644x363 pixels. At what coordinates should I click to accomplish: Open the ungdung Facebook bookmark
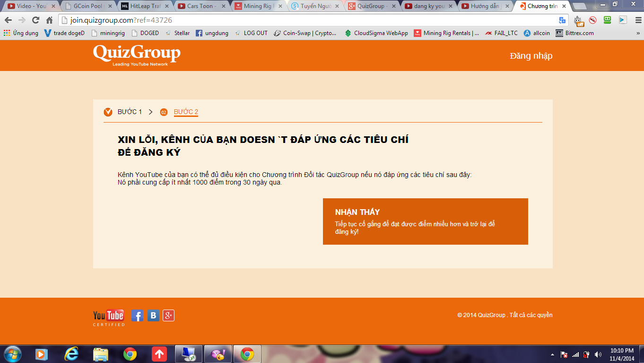coord(212,33)
